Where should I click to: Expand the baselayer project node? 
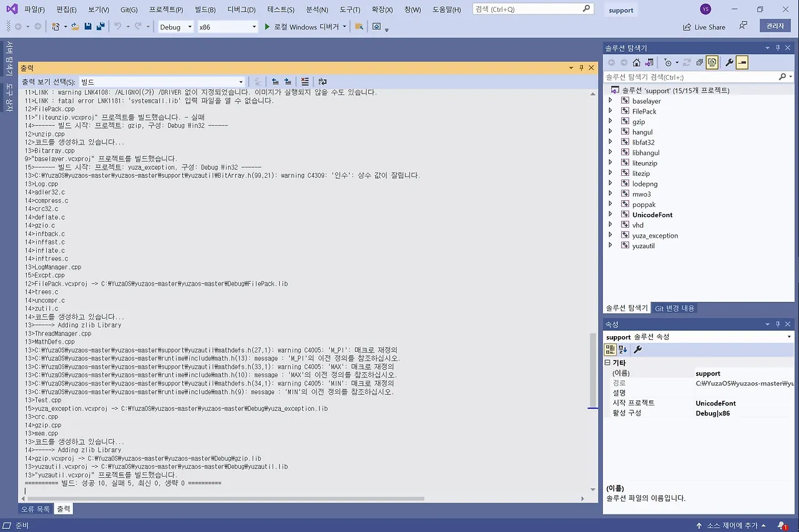tap(610, 100)
